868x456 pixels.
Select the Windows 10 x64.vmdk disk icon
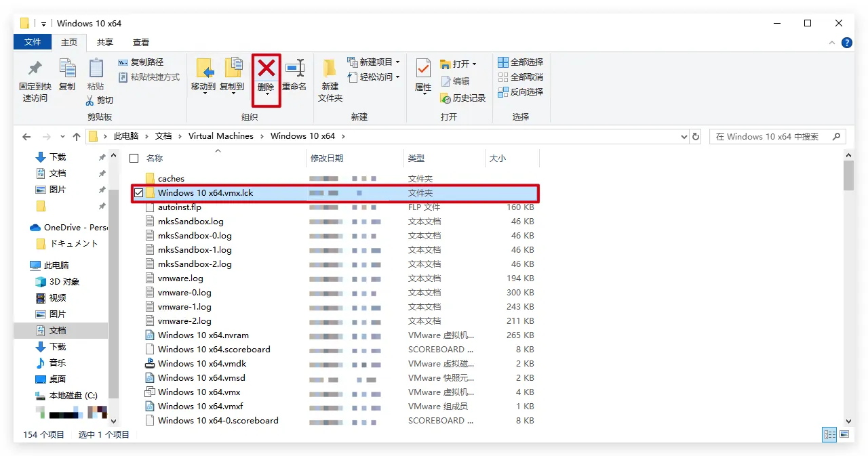point(151,364)
